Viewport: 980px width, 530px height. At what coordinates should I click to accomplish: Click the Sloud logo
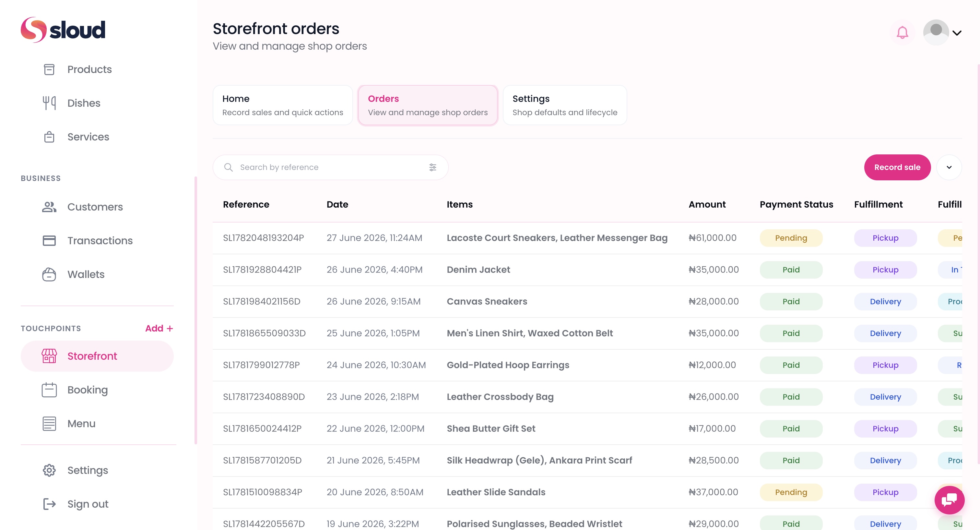63,30
